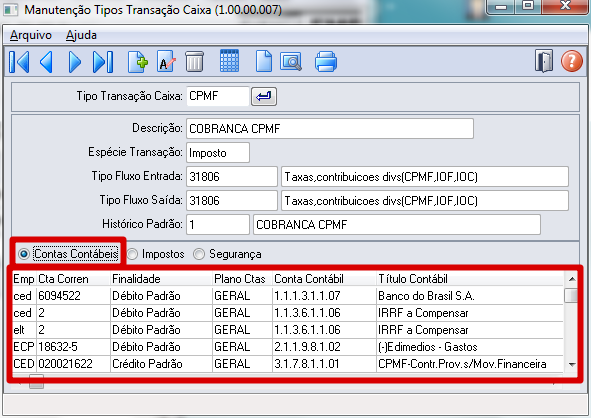The height and width of the screenshot is (418, 591).
Task: Click the table scroll down arrow
Action: [x=572, y=364]
